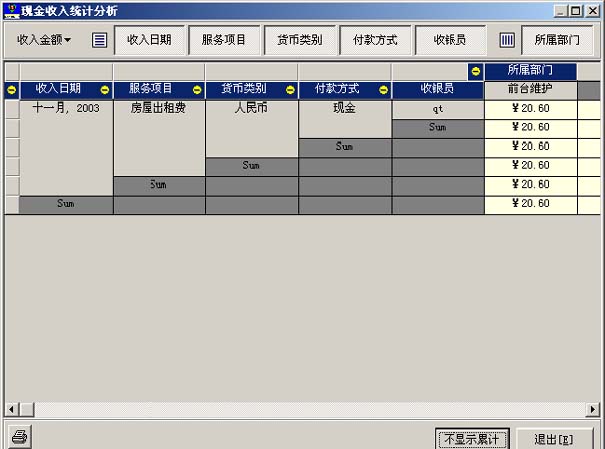Click yellow collapse icon left of 收入日期 header

12,90
